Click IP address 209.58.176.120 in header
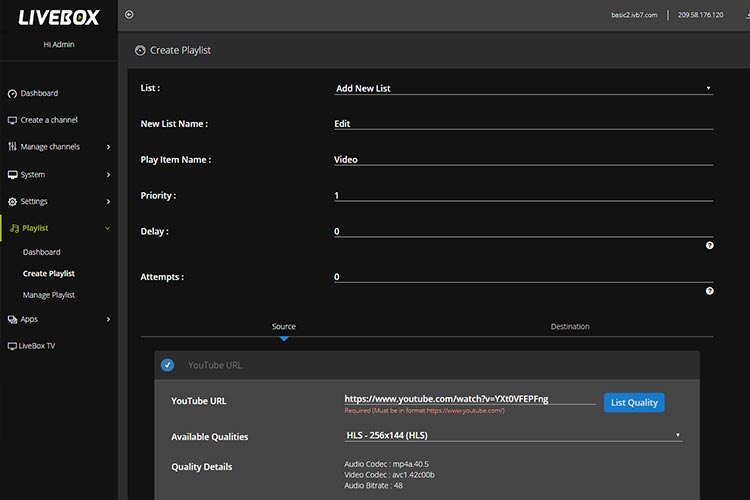Image resolution: width=750 pixels, height=500 pixels. (x=700, y=15)
